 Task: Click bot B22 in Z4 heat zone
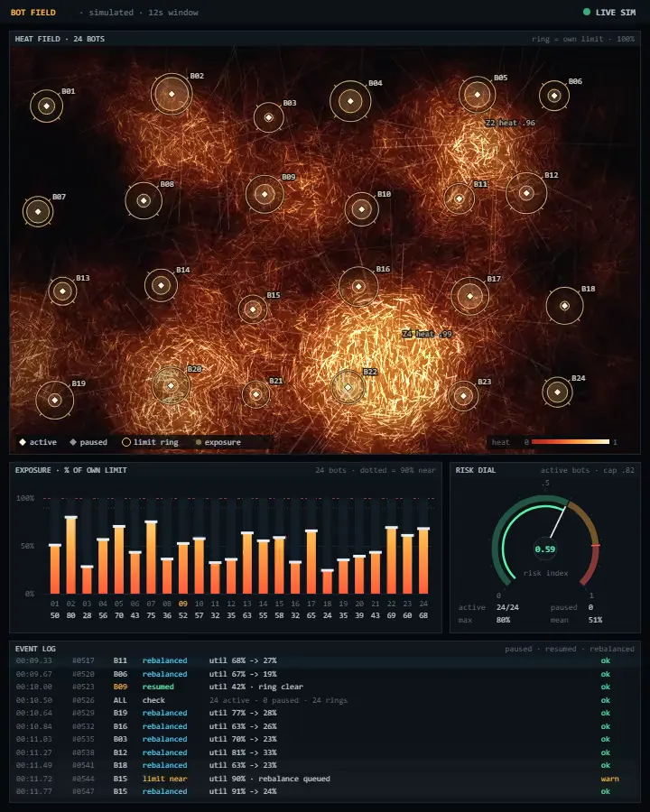coord(348,387)
